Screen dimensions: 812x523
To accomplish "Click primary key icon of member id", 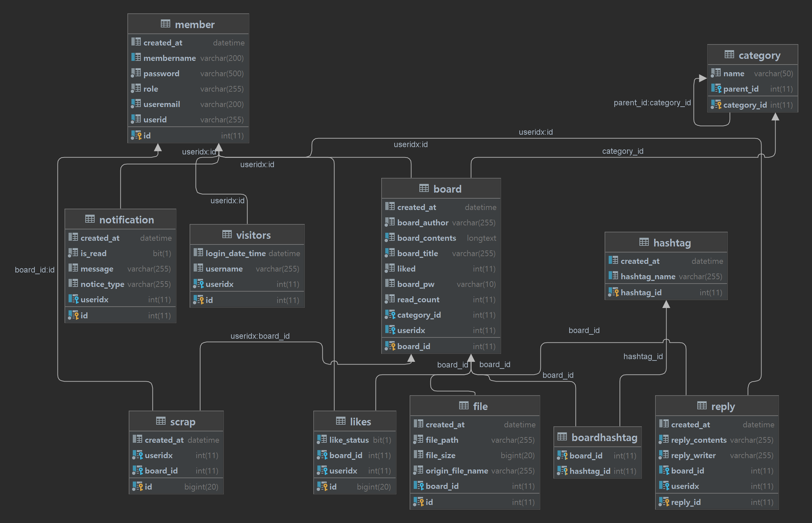I will 136,135.
